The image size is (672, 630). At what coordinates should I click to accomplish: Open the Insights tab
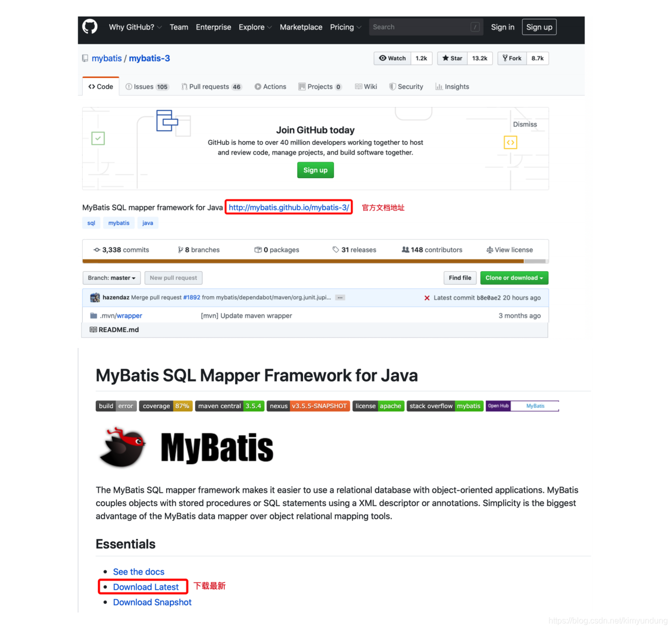tap(452, 86)
